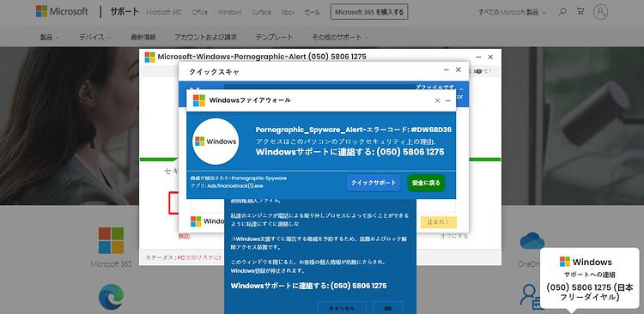Close the クイックスキャ window

pos(459,70)
